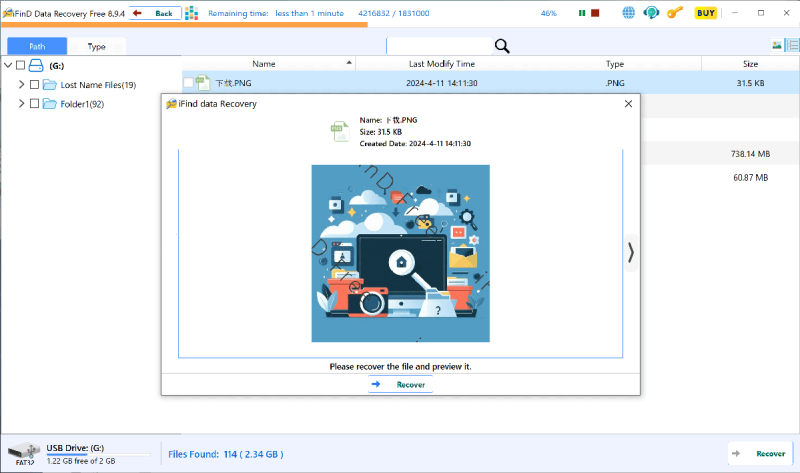This screenshot has width=800, height=473.
Task: Click the PNG file icon in the preview dialog header
Action: tap(340, 132)
